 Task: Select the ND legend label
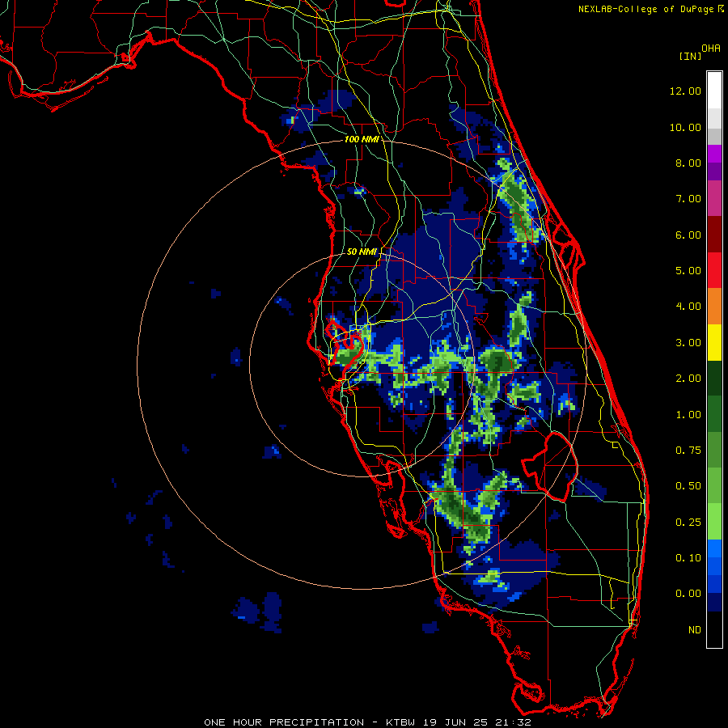pos(695,630)
